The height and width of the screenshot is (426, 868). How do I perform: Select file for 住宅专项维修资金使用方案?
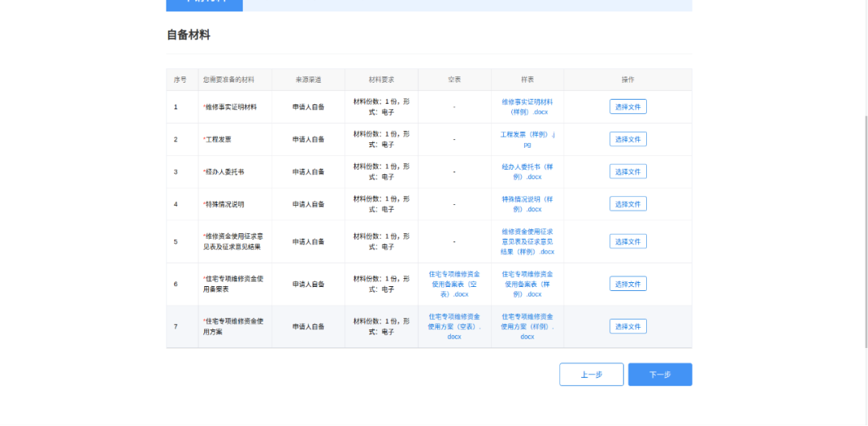pyautogui.click(x=628, y=326)
